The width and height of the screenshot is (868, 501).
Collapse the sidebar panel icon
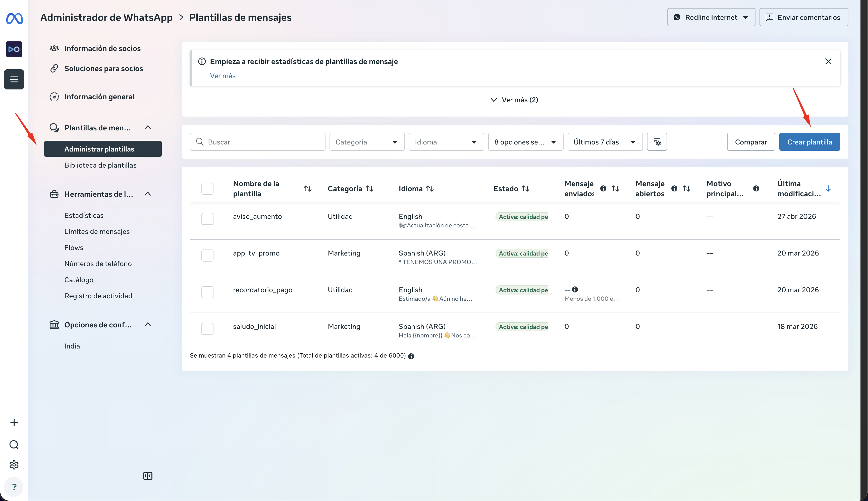coord(147,476)
